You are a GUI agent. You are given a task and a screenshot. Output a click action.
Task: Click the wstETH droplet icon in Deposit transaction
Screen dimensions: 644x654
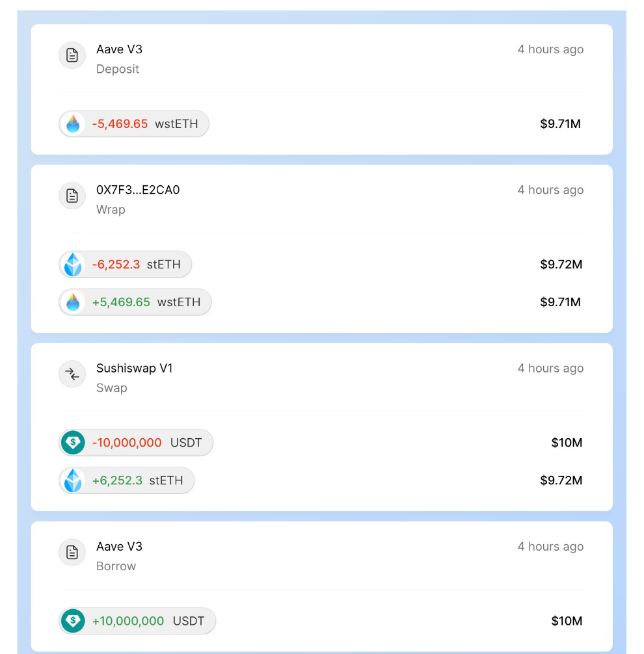coord(73,124)
